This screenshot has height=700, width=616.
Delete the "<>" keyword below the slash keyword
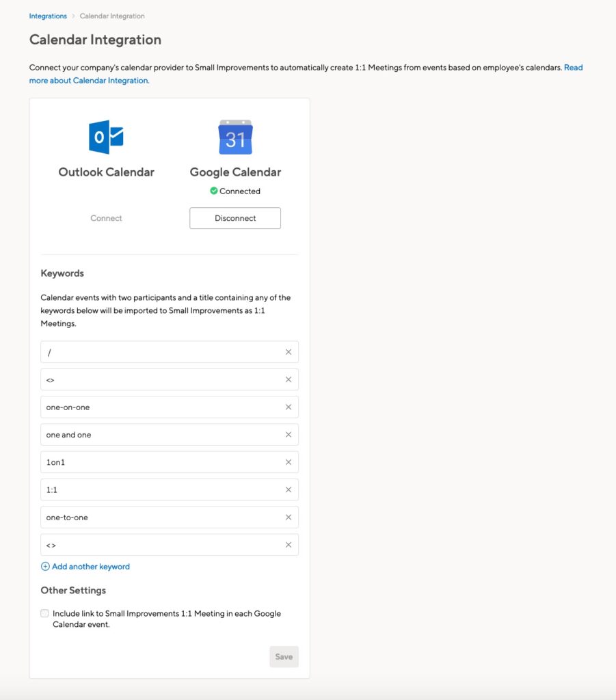tap(289, 379)
